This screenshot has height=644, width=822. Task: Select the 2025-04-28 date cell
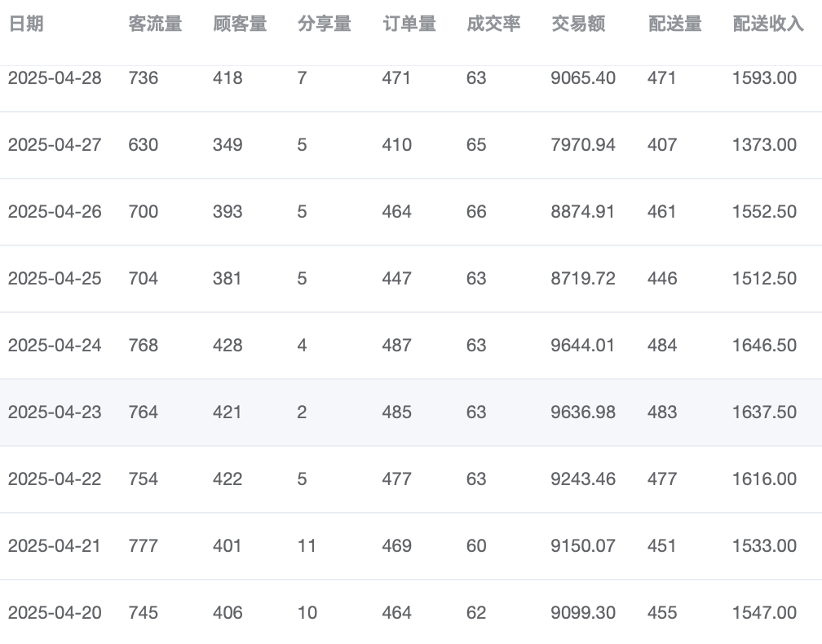[55, 78]
